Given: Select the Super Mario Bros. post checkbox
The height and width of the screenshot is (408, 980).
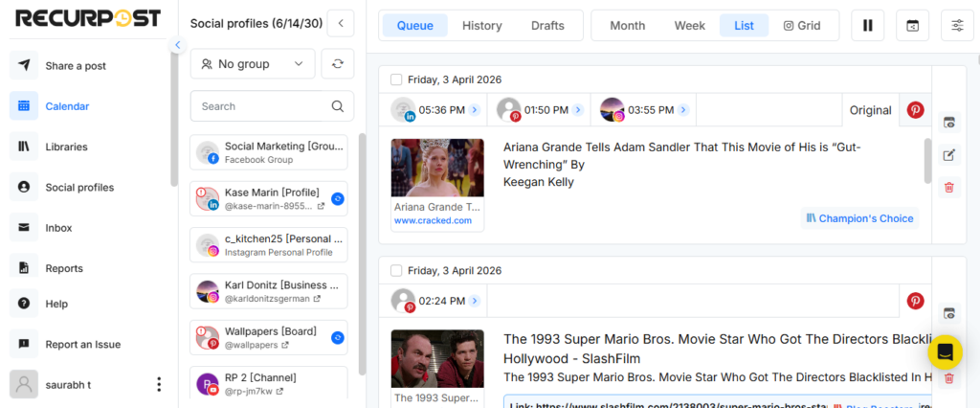Looking at the screenshot, I should (396, 271).
